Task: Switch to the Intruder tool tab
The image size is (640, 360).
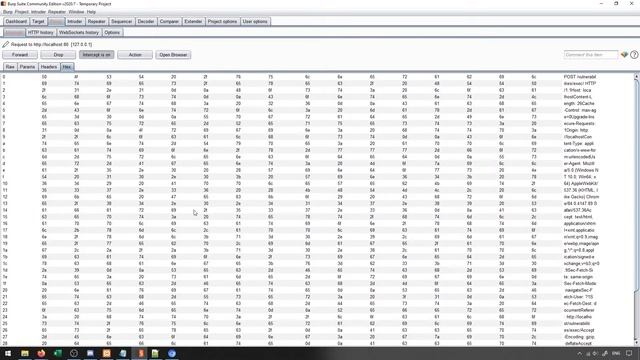Action: click(x=75, y=21)
